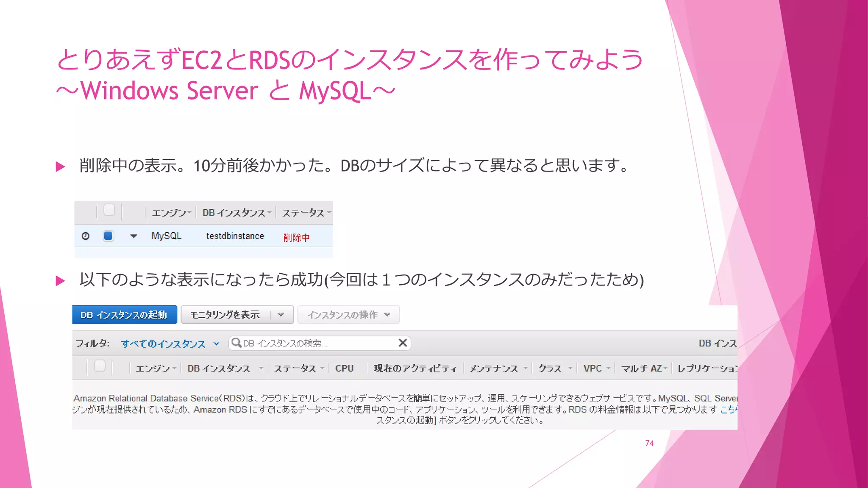Click the CPU column header
The height and width of the screenshot is (488, 868).
pos(344,369)
